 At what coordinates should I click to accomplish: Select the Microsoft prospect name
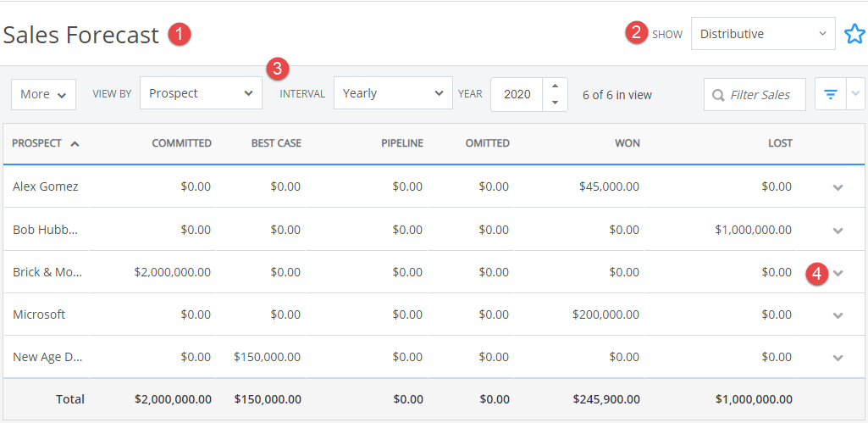click(39, 314)
